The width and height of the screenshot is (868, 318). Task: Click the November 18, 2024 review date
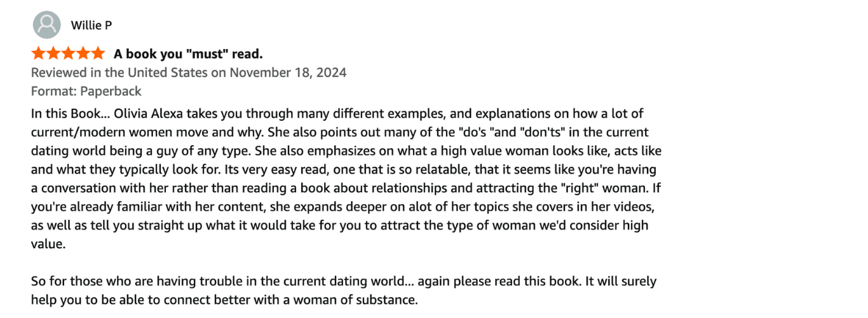(x=288, y=73)
